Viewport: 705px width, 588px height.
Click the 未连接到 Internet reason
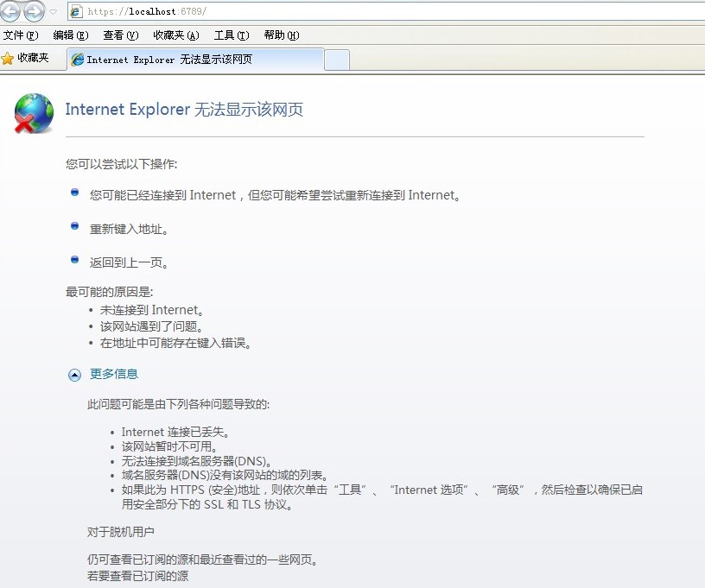[x=152, y=310]
